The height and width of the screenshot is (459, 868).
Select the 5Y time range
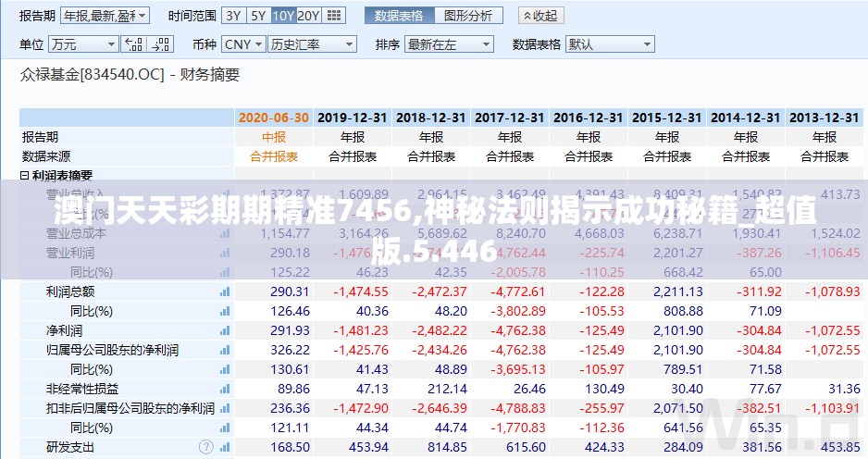click(258, 16)
